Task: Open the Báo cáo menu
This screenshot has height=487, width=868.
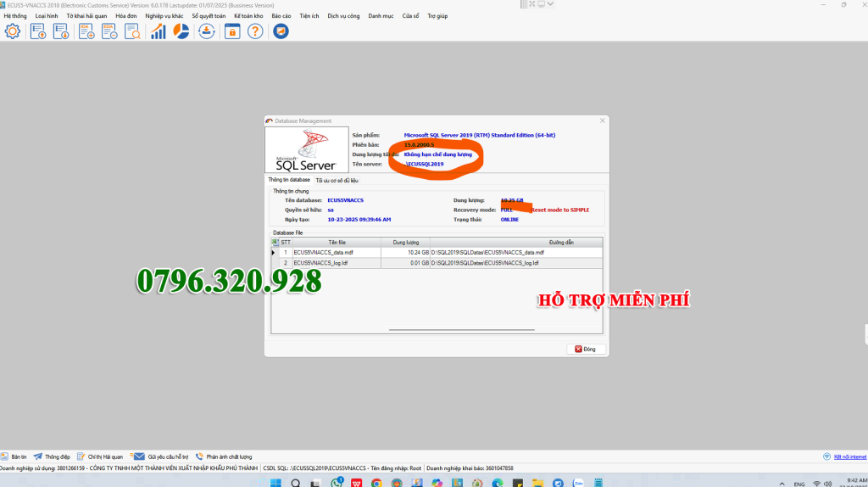Action: [281, 16]
